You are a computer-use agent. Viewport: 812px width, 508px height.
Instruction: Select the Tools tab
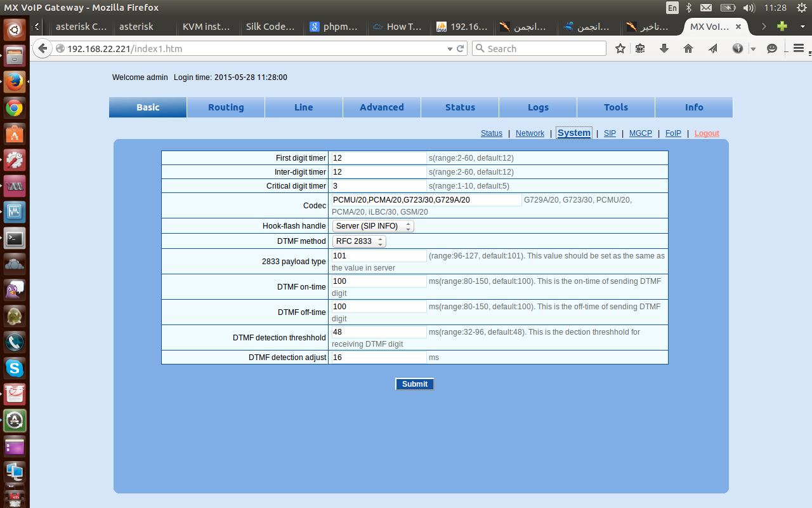click(x=616, y=107)
